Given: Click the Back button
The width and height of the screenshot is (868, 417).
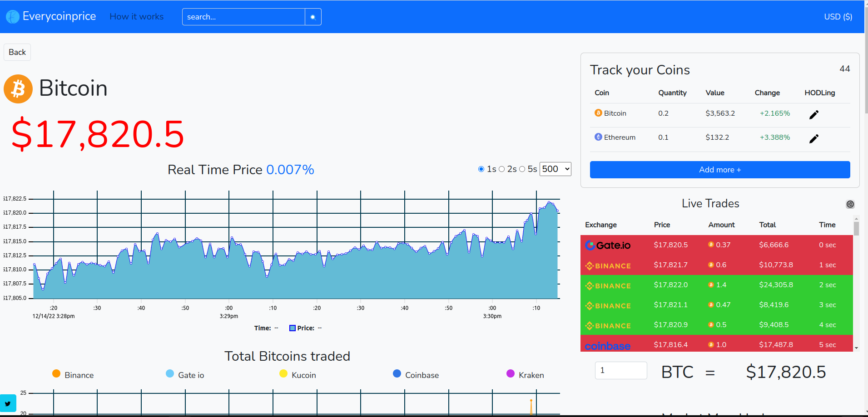Looking at the screenshot, I should coord(17,52).
